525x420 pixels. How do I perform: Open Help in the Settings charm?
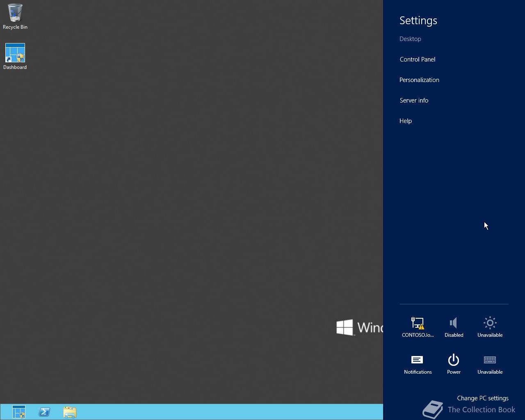406,121
